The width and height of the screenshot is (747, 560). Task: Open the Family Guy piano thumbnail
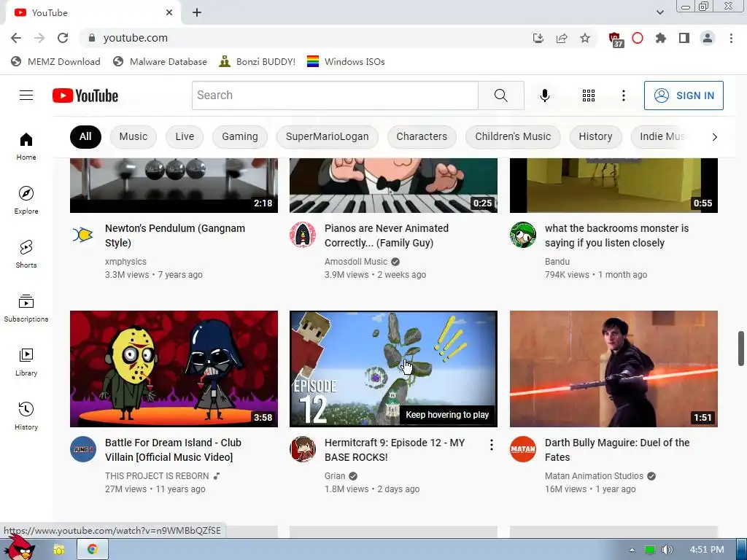(x=393, y=185)
